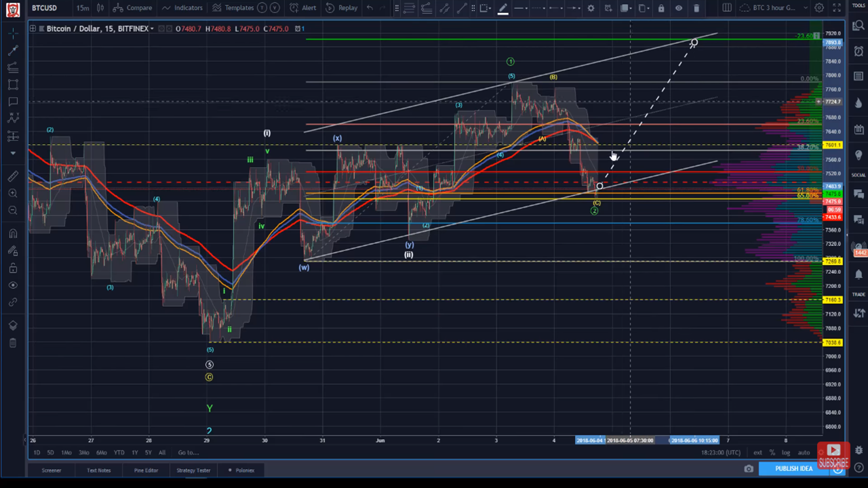Edit the BTCUSD symbol field
The height and width of the screenshot is (488, 868).
(45, 8)
